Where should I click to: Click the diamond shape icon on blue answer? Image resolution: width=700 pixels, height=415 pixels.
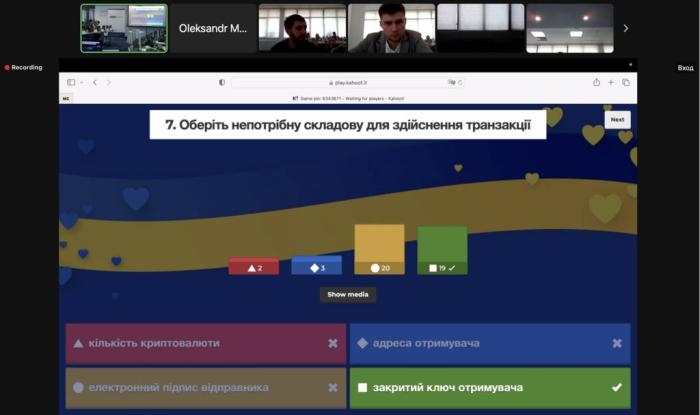pyautogui.click(x=362, y=343)
